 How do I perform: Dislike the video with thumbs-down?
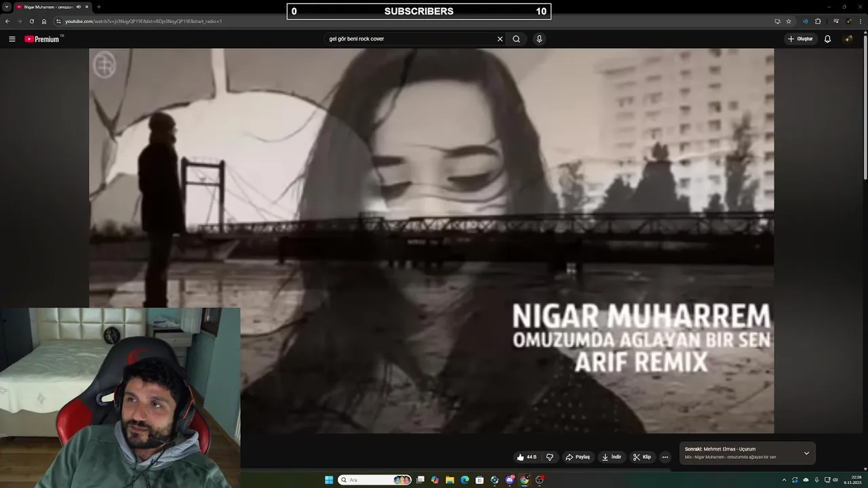[550, 457]
